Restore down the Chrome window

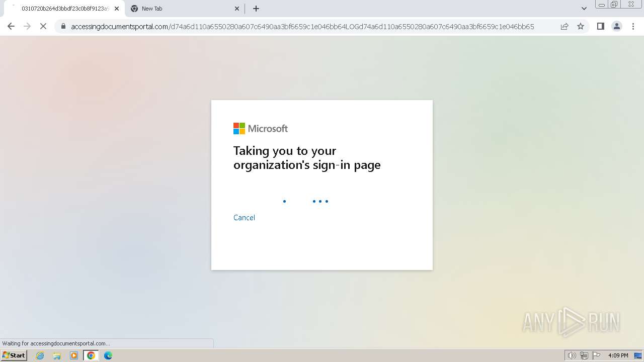(614, 5)
